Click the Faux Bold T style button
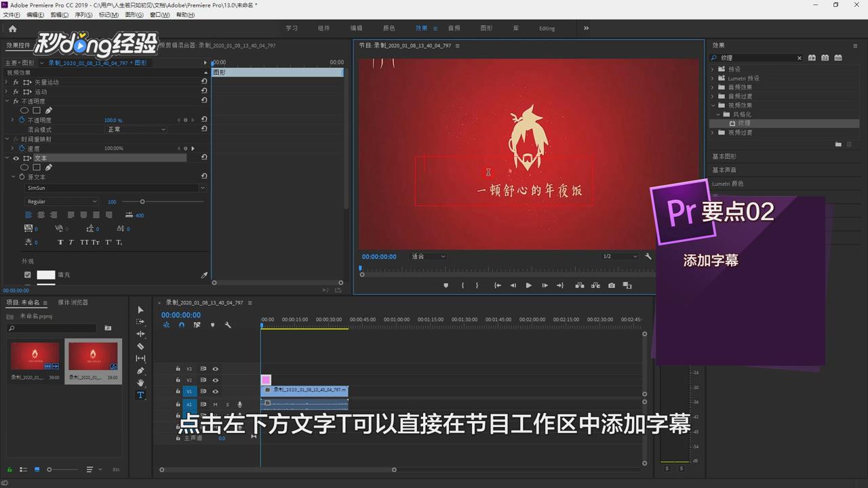The width and height of the screenshot is (868, 488). tap(60, 242)
